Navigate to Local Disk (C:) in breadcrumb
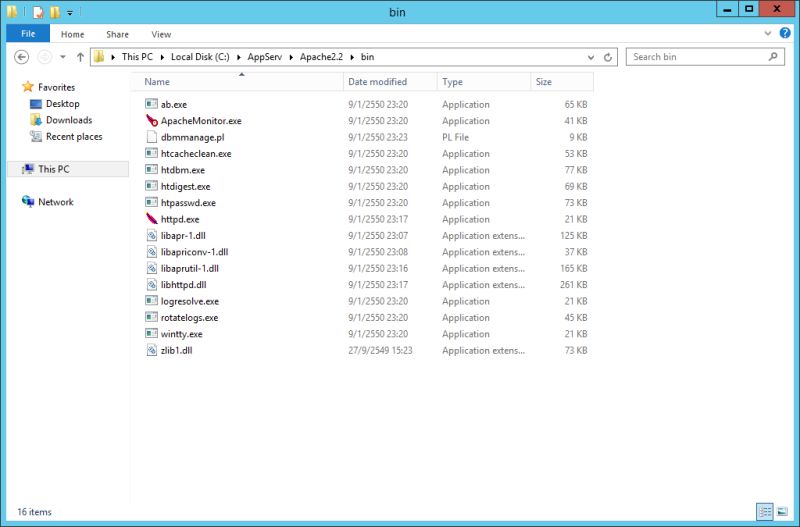The width and height of the screenshot is (800, 527). [x=200, y=57]
